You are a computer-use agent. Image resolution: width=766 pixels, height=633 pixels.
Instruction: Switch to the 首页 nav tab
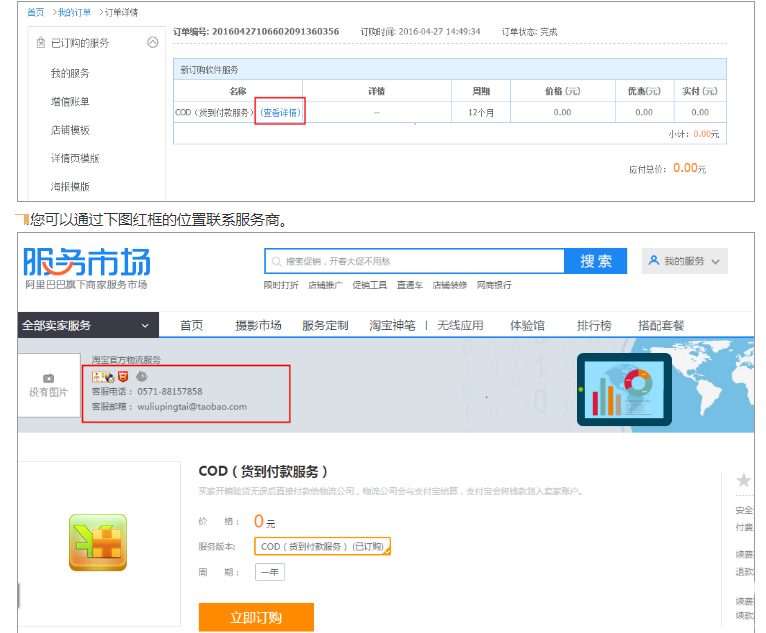pyautogui.click(x=192, y=325)
